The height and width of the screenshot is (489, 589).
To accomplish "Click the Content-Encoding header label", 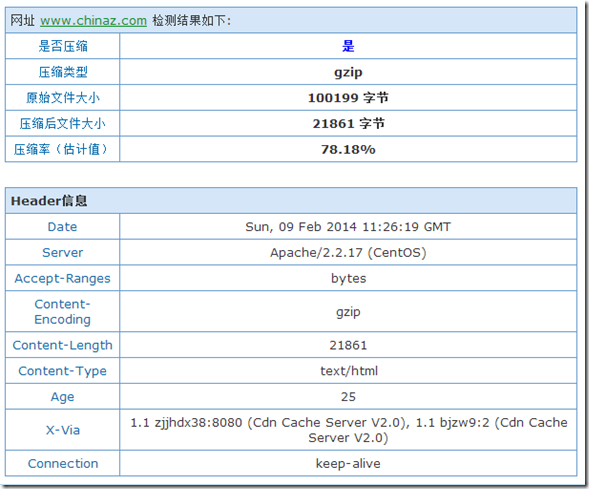I will pyautogui.click(x=62, y=312).
